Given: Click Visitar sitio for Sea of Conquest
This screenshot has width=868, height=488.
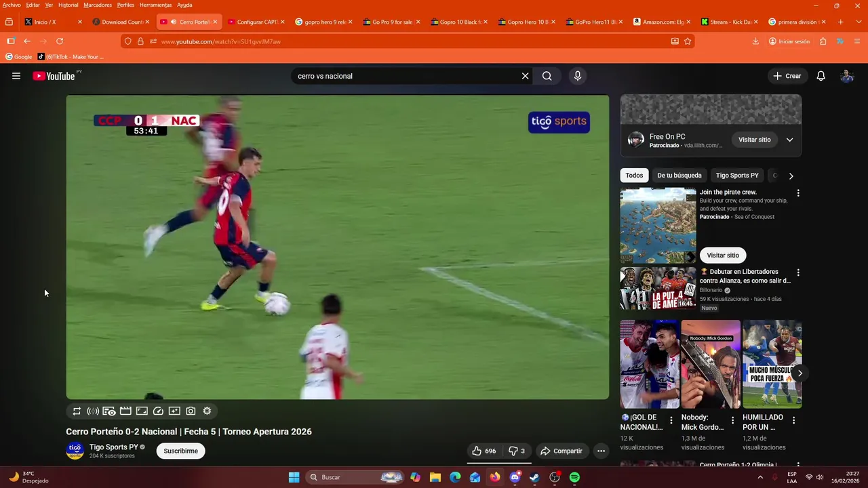Looking at the screenshot, I should pyautogui.click(x=723, y=256).
